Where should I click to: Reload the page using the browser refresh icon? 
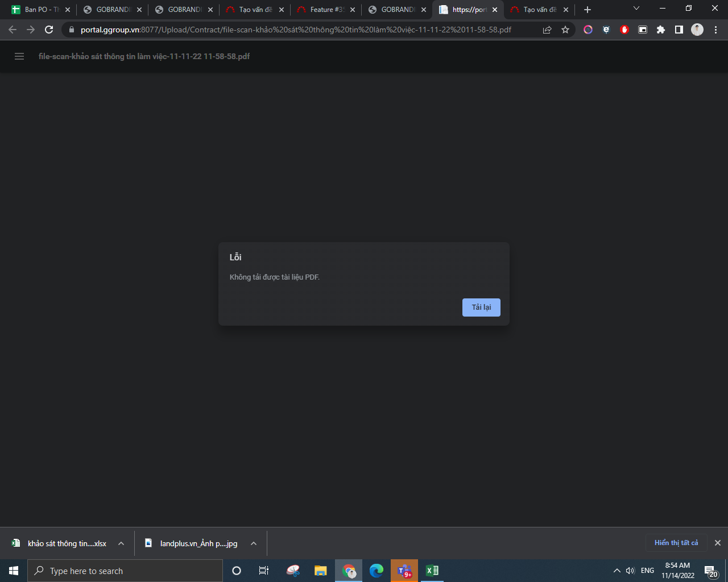point(49,30)
